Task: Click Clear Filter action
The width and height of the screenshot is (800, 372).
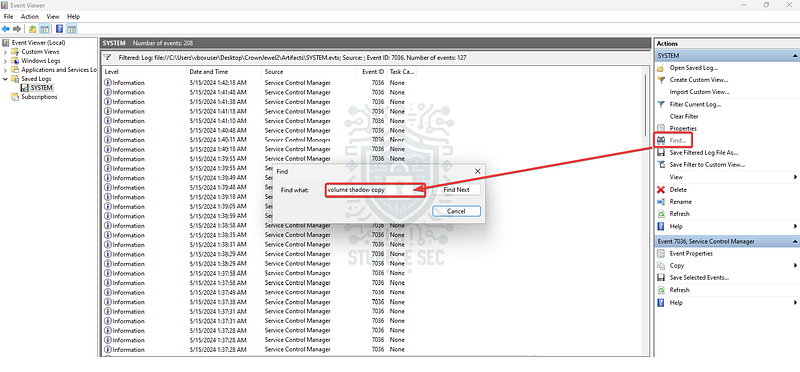Action: tap(684, 117)
